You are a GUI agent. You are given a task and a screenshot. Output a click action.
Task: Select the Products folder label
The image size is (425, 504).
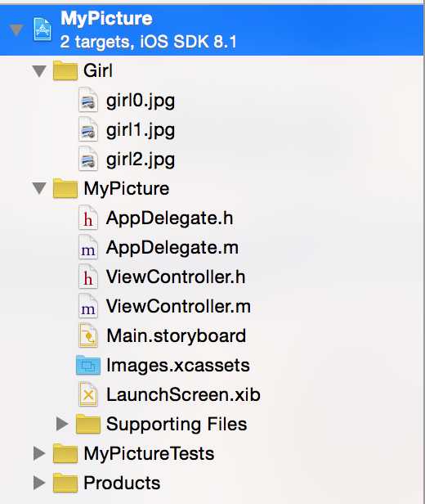[x=122, y=483]
